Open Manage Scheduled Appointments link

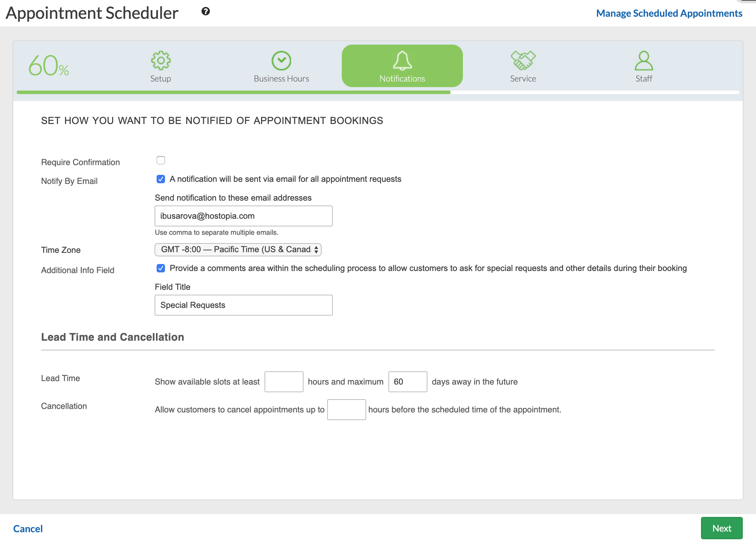coord(669,13)
